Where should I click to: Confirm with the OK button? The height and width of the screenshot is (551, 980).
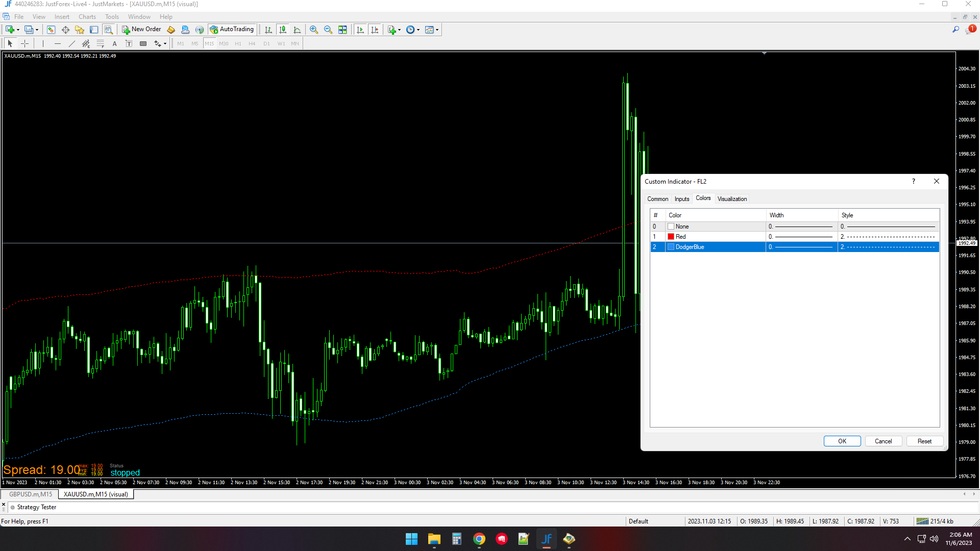click(x=842, y=441)
